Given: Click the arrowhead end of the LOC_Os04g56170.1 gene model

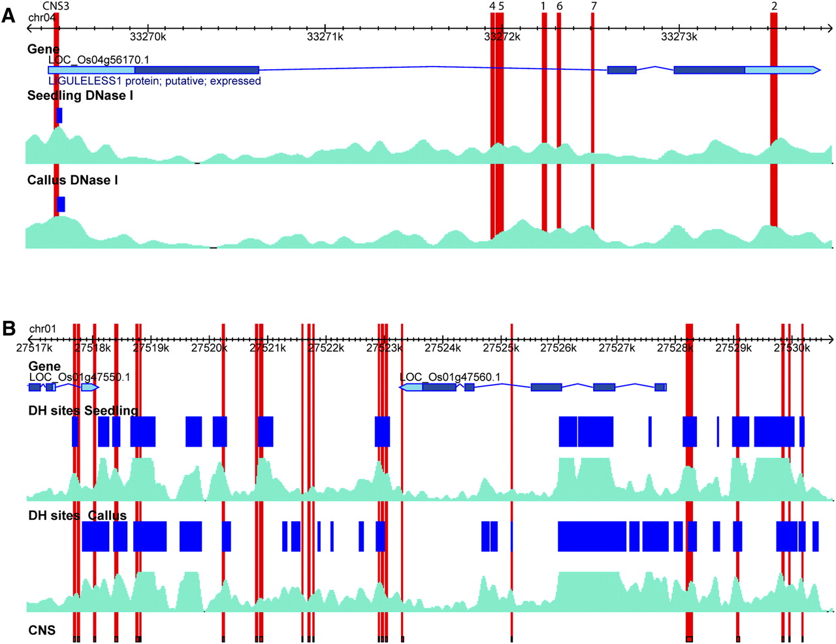Looking at the screenshot, I should point(816,70).
